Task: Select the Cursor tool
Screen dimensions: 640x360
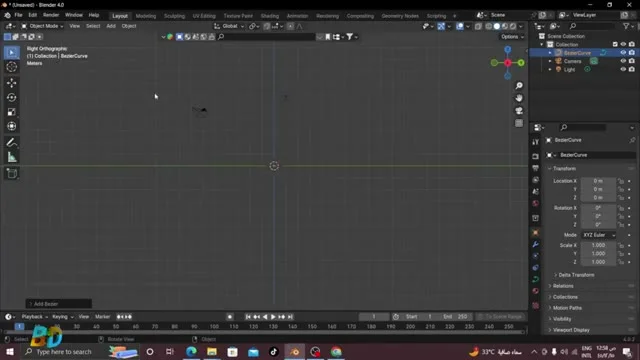Action: [11, 67]
